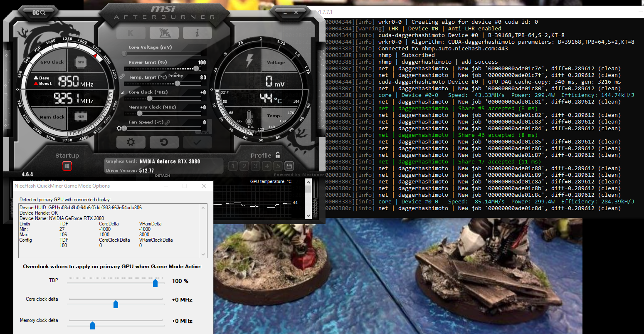
Task: Enable Auto fan speed mode
Action: 205,132
